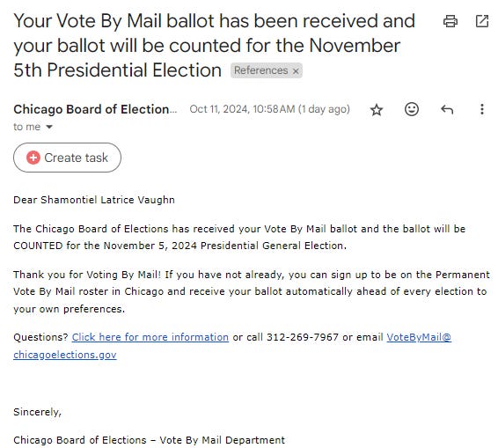Viewport: 498px width, 448px height.
Task: Add an emoji reaction to the email
Action: 411,109
